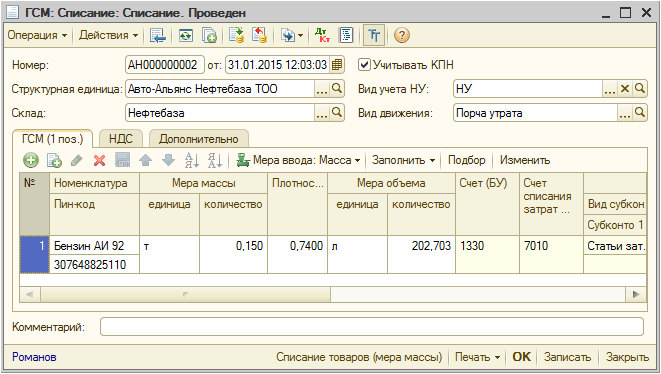The height and width of the screenshot is (374, 661).
Task: Move the row up with arrow icon
Action: pos(145,160)
